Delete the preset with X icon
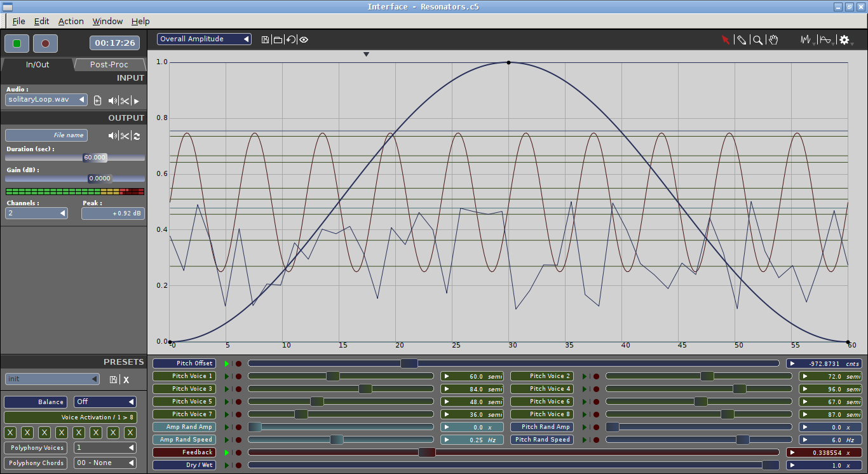The image size is (868, 474). click(x=126, y=379)
